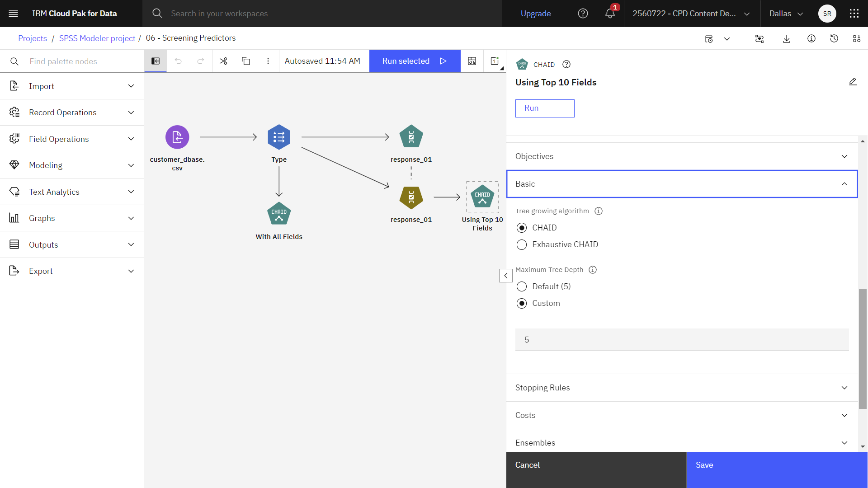Screen dimensions: 868x488
Task: Open the SR user avatar menu
Action: [827, 14]
